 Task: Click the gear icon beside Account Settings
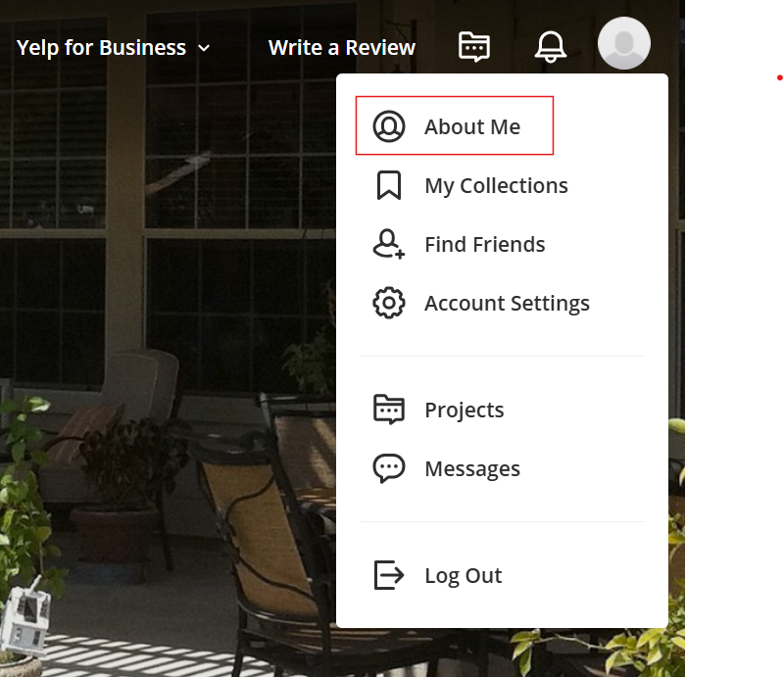pyautogui.click(x=389, y=303)
